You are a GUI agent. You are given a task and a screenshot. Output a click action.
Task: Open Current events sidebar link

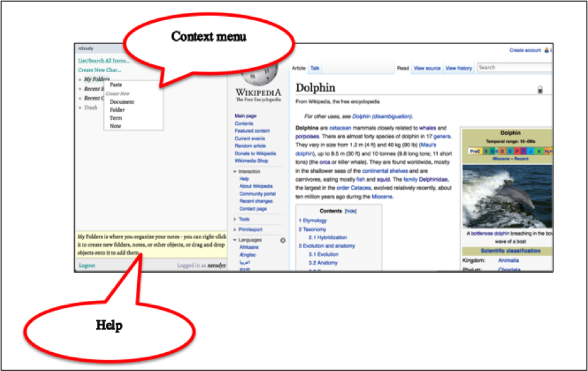coord(249,138)
